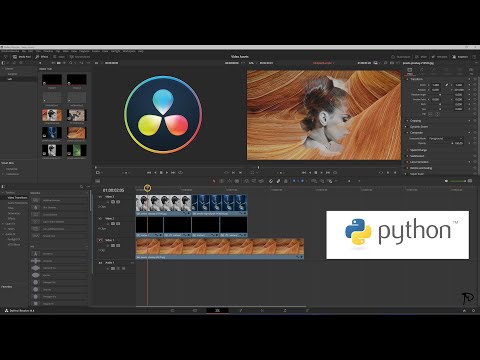
Task: Open the Audio tab in Inspector
Action: 422,71
